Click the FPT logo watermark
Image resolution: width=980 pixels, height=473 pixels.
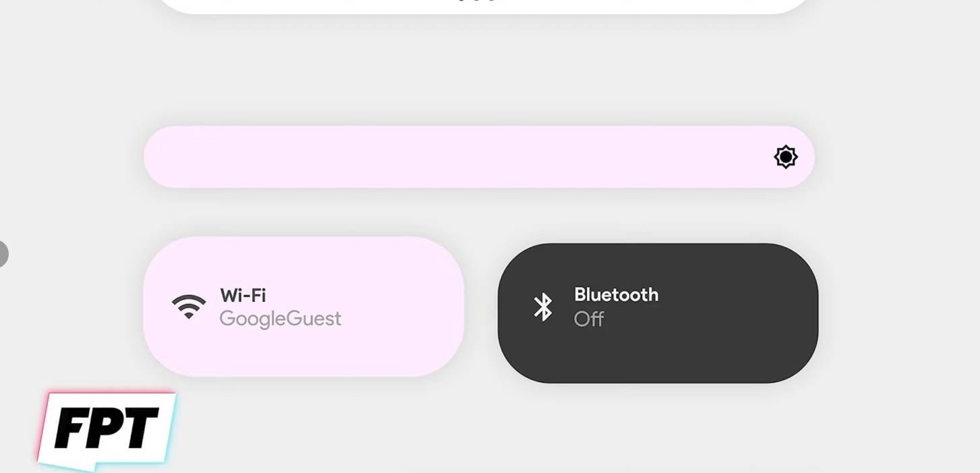(x=106, y=429)
